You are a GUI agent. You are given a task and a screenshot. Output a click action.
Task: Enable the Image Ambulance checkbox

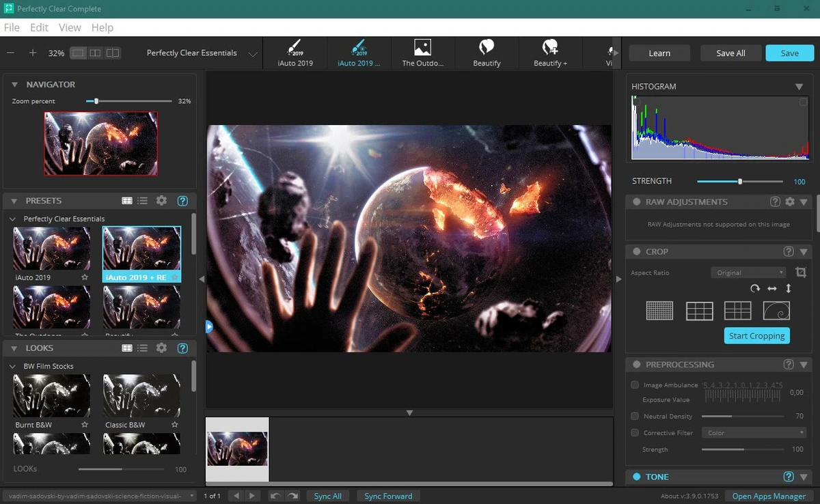point(635,385)
